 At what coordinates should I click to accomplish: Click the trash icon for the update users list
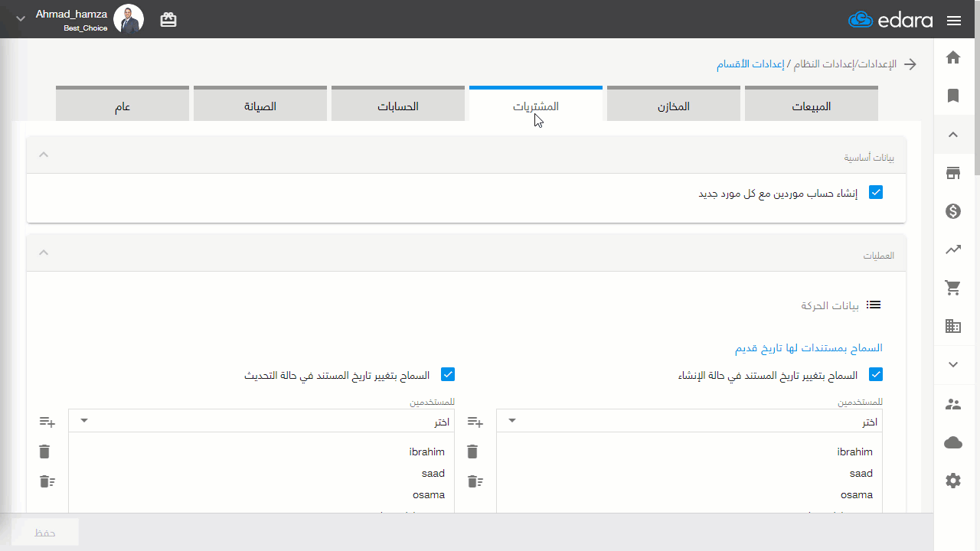click(44, 452)
